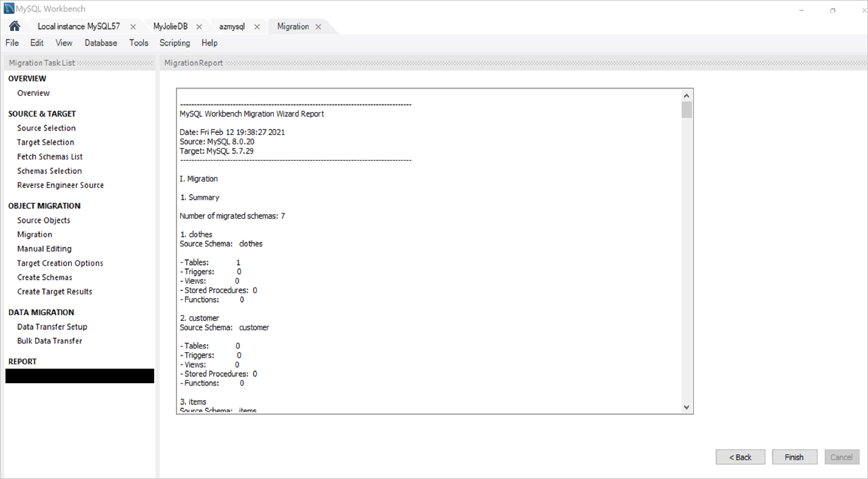Click the Back button

pos(740,457)
